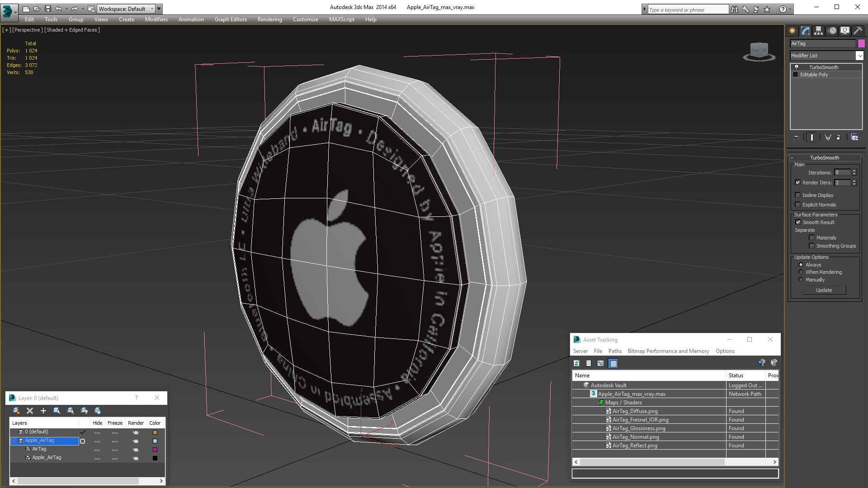Screen dimensions: 868x488
Task: Click Make Unique icon below modifier stack
Action: coord(828,137)
